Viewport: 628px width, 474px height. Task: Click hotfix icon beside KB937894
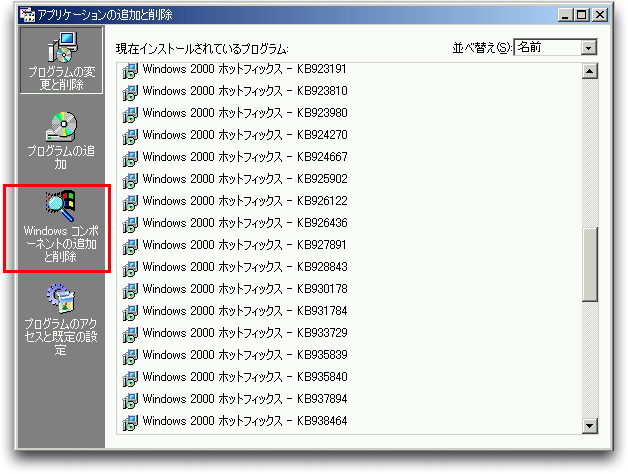130,401
